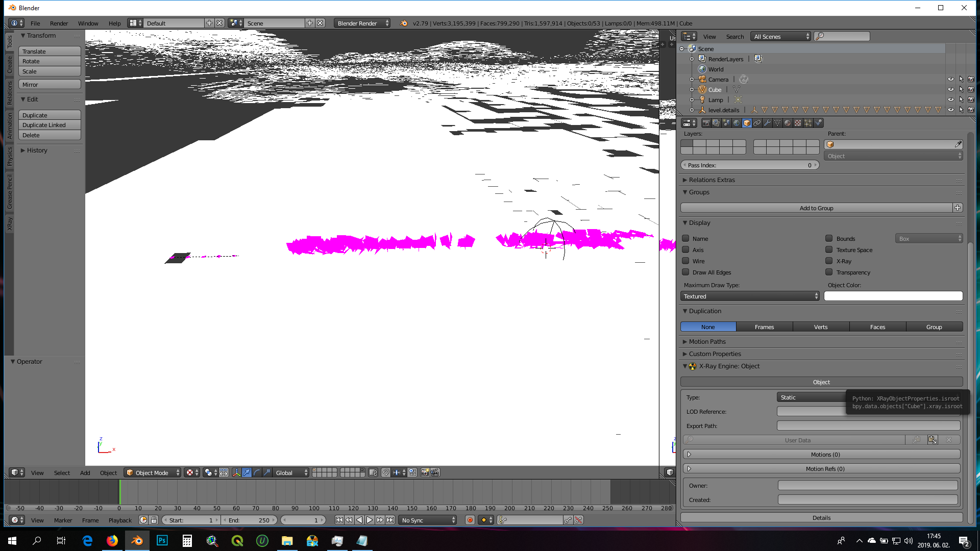Check the X-Ray display option
980x551 pixels.
coord(829,261)
